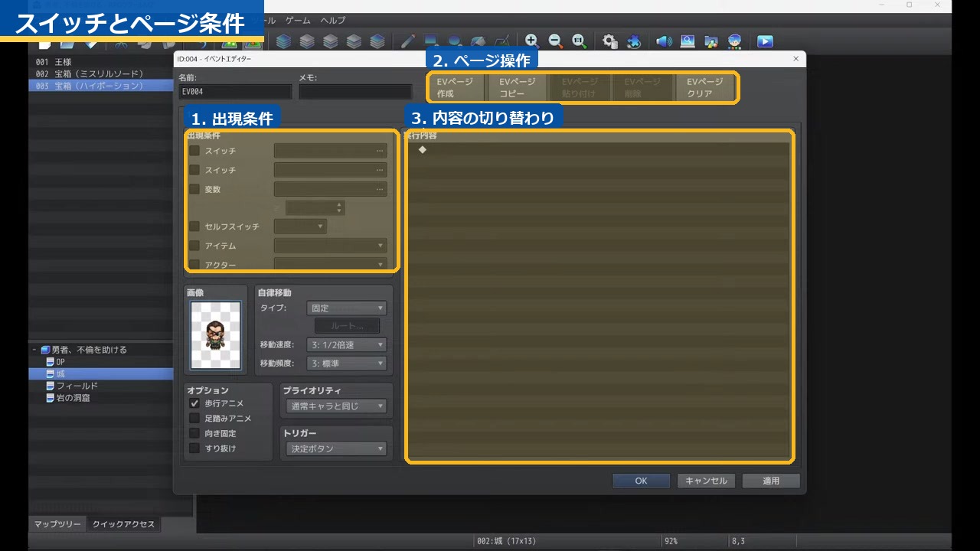
Task: Click the キャンセル button
Action: click(706, 481)
